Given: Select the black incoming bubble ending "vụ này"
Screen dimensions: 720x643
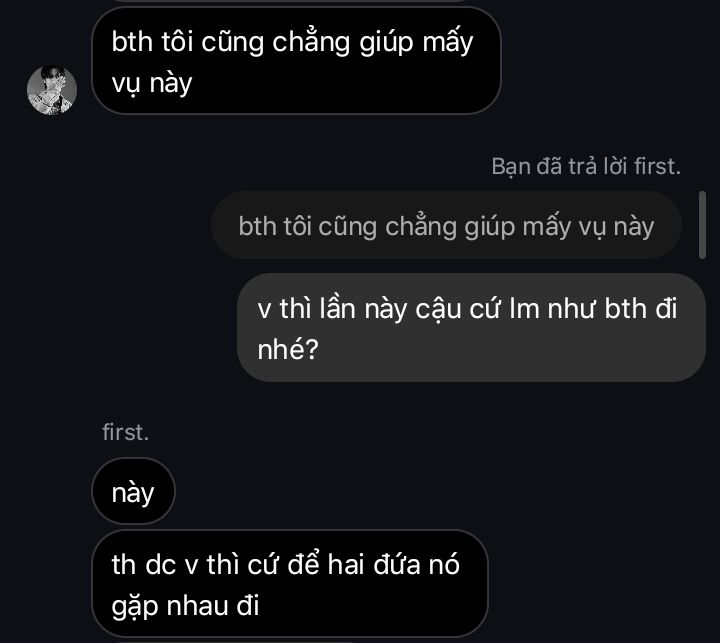Looking at the screenshot, I should 296,61.
